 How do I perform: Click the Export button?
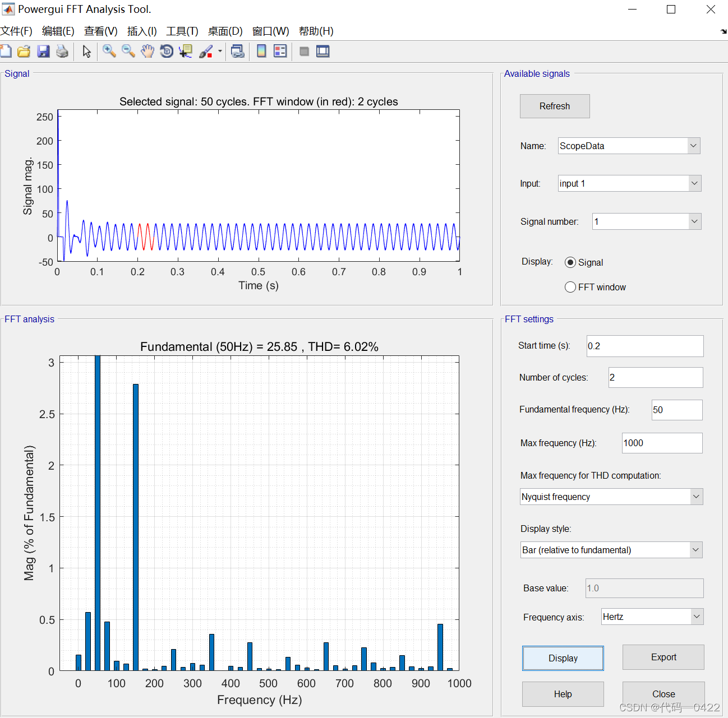point(663,657)
